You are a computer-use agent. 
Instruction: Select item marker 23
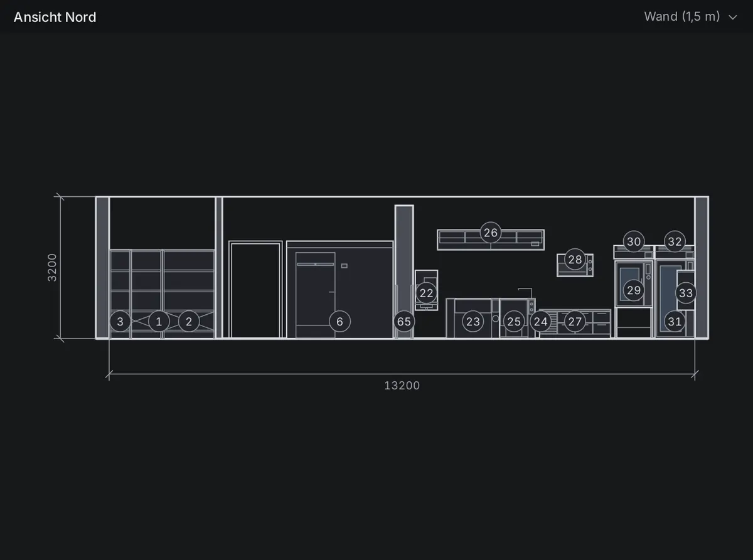[473, 322]
